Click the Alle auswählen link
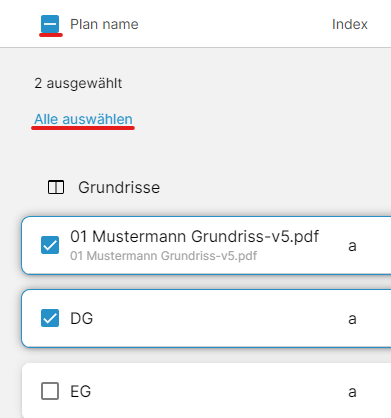391x418 pixels. point(83,119)
